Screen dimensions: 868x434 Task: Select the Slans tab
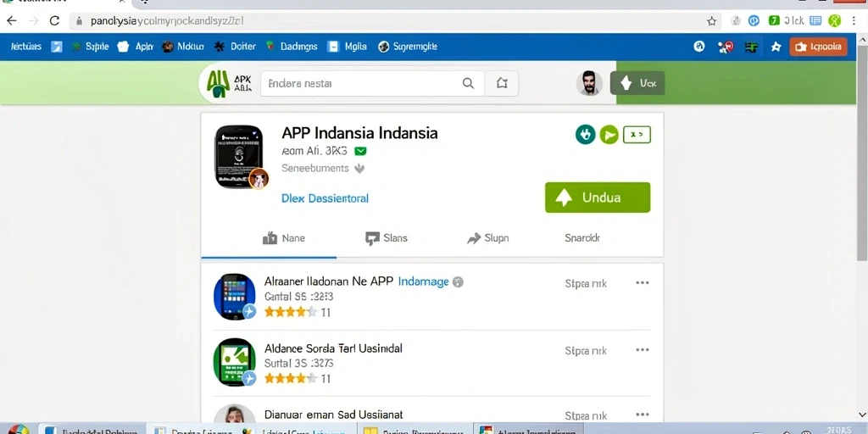(x=387, y=238)
